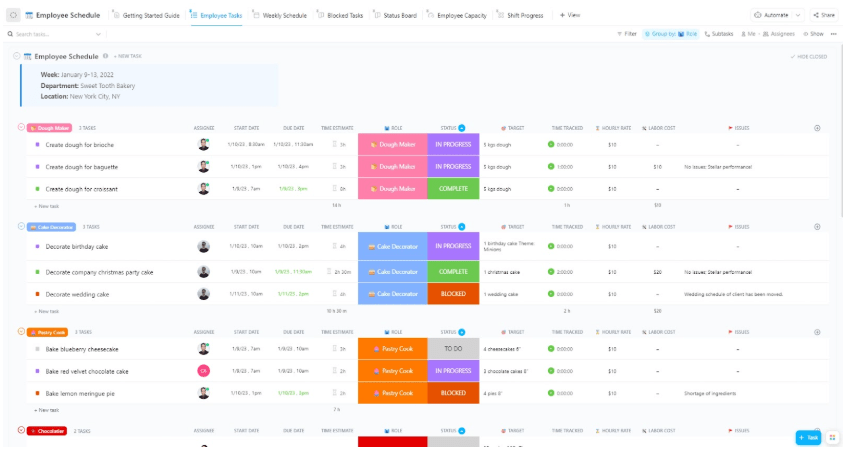Open Me filter in the toolbar
The image size is (845, 449).
click(x=749, y=34)
